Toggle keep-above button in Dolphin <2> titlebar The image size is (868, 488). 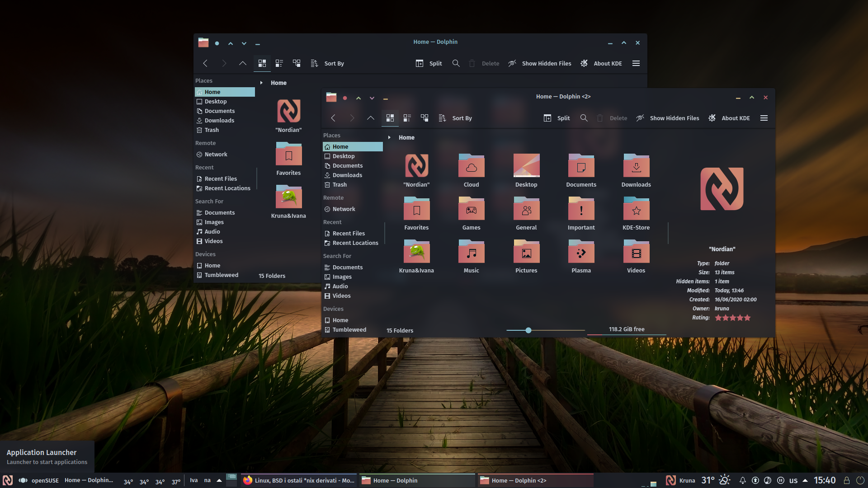coord(359,98)
